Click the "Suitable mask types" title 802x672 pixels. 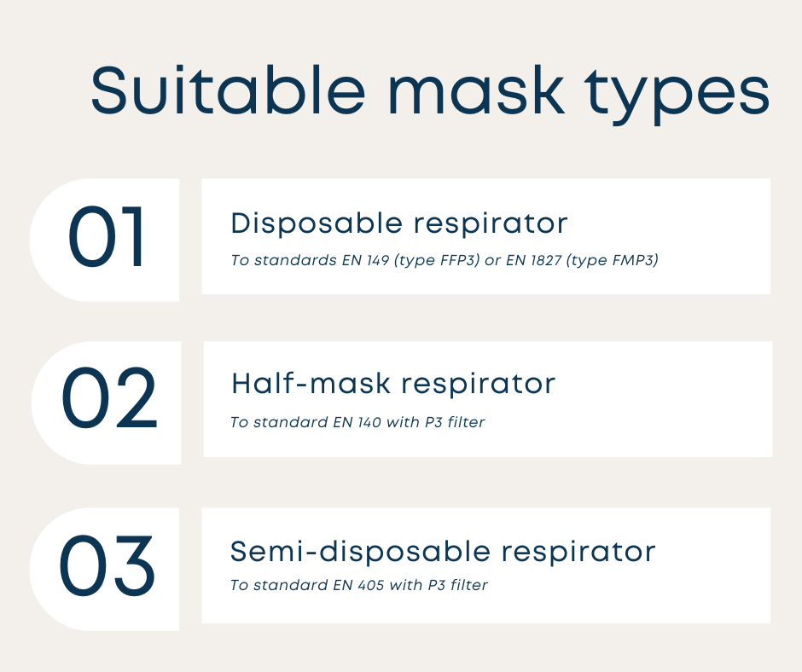(430, 90)
